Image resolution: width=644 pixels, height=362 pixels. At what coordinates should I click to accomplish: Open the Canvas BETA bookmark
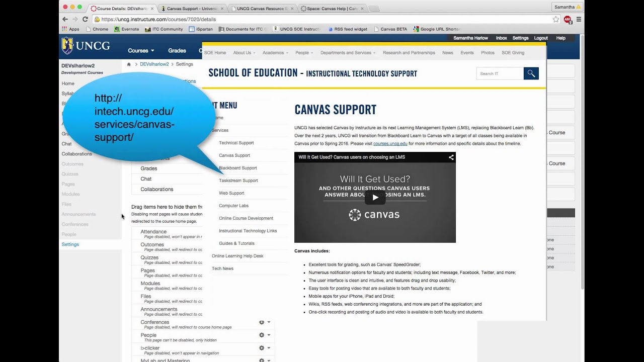390,29
